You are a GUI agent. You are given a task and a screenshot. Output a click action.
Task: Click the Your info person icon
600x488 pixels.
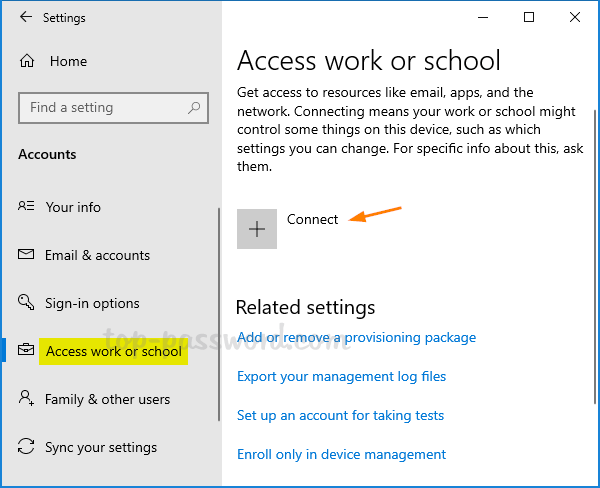pyautogui.click(x=26, y=207)
